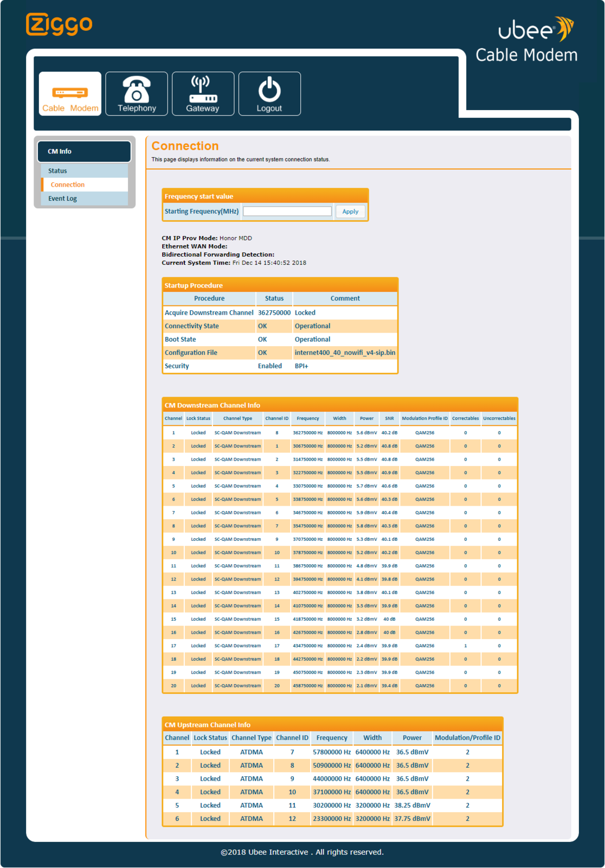The width and height of the screenshot is (605, 868).
Task: Click the Ubee Cable Modem logo
Action: point(527,40)
